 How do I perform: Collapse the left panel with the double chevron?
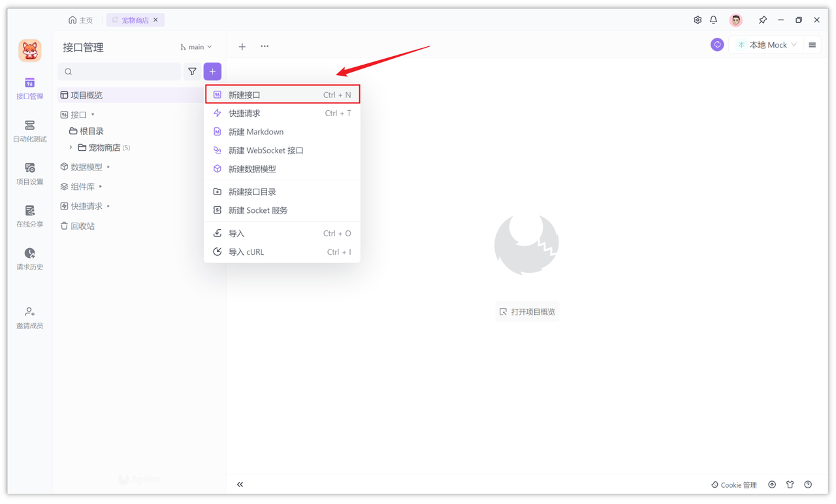pos(240,484)
